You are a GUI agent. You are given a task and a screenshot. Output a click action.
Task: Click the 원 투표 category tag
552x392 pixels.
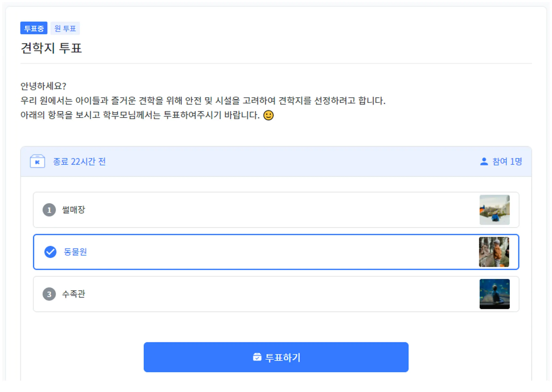[65, 28]
